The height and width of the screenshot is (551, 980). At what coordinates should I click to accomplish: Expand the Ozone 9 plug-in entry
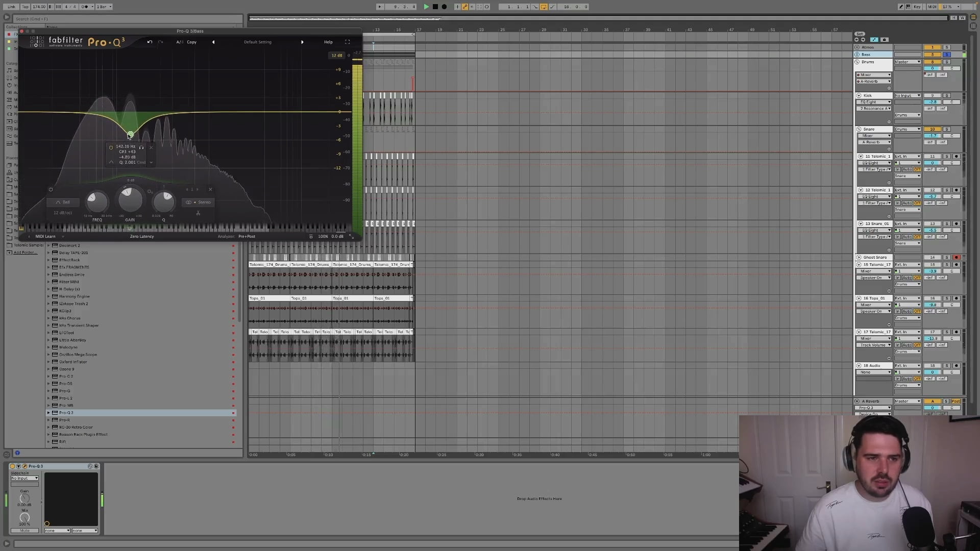(x=49, y=369)
